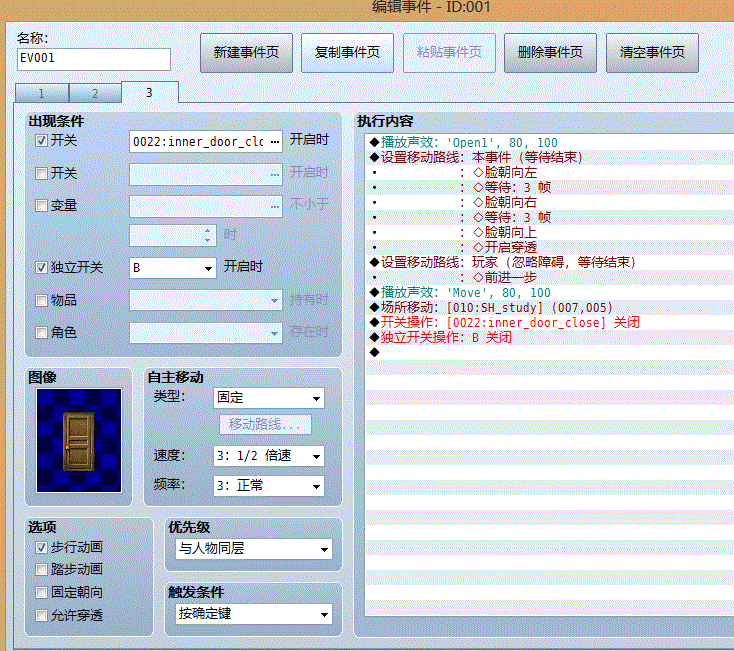Viewport: 734px width, 651px height.
Task: Click the 清空事件页 button
Action: pos(652,52)
